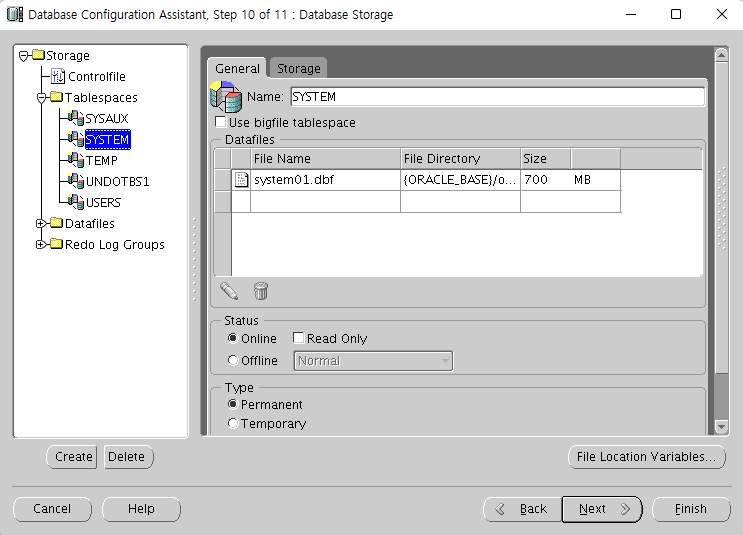Enable Use bigfile tablespace checkbox
The height and width of the screenshot is (535, 743).
pos(220,122)
